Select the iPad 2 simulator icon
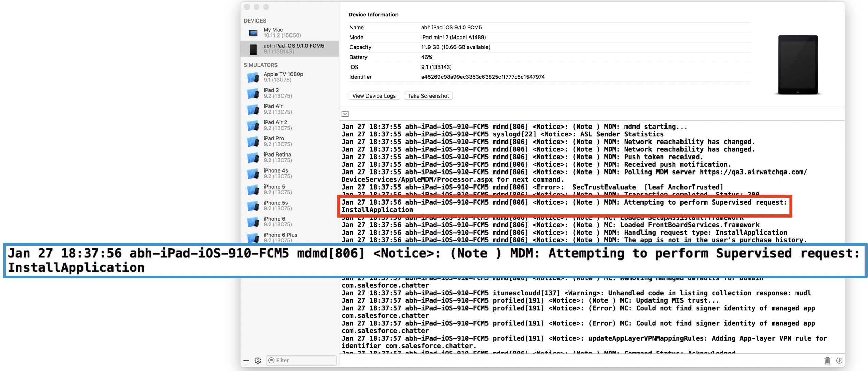 tap(253, 93)
